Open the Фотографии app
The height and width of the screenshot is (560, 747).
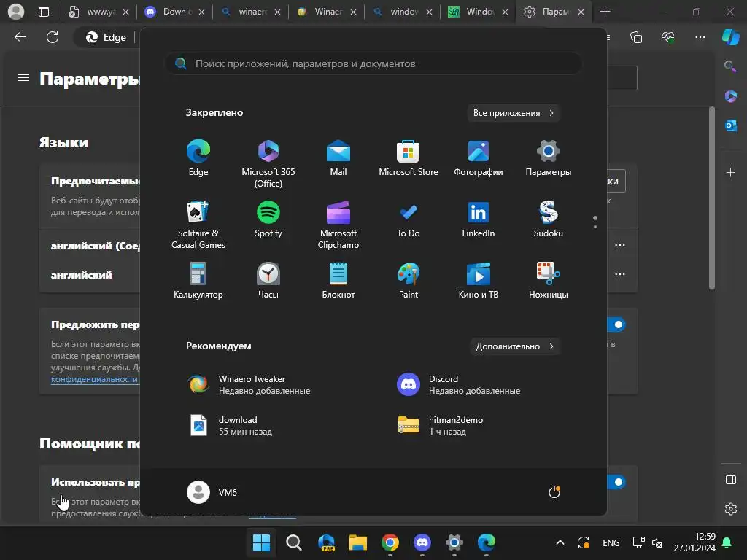(479, 158)
